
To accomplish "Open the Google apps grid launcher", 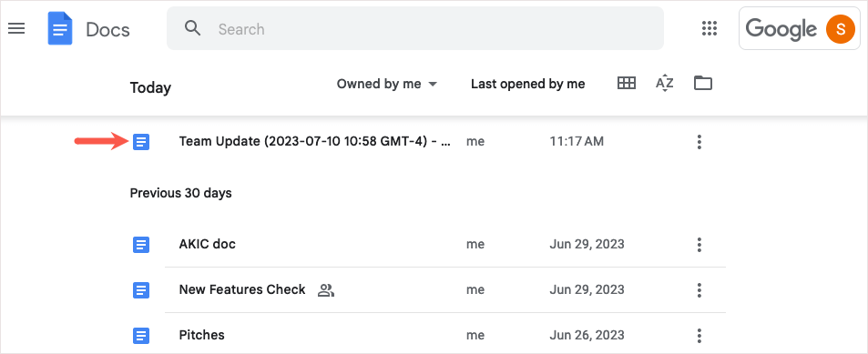I will point(710,29).
